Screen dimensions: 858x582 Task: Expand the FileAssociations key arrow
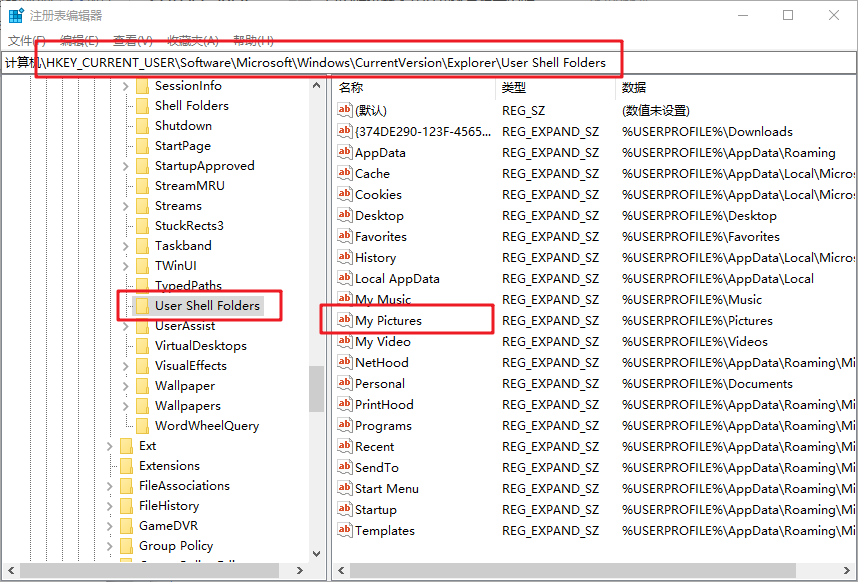110,486
